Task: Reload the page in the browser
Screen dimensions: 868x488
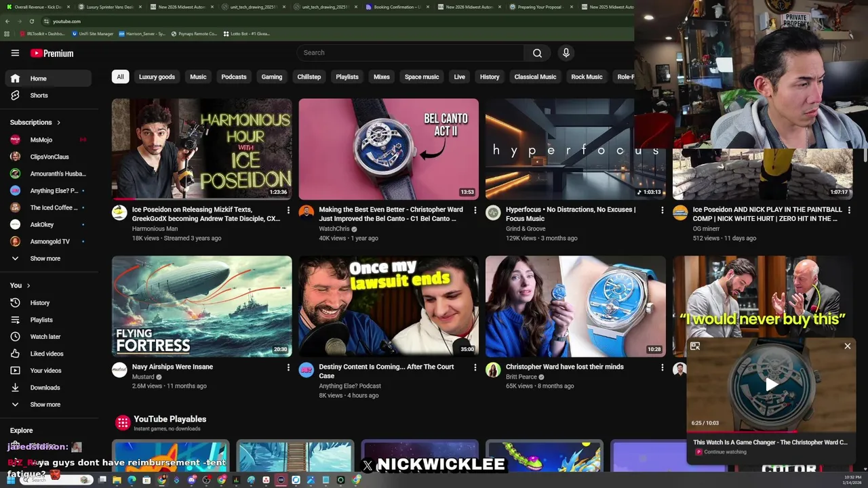Action: [x=32, y=21]
